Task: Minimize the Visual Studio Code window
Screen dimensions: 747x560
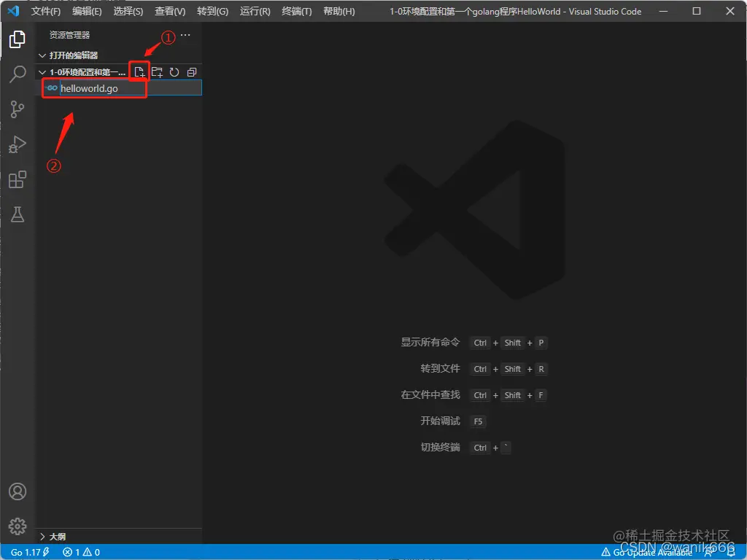Action: coord(663,11)
